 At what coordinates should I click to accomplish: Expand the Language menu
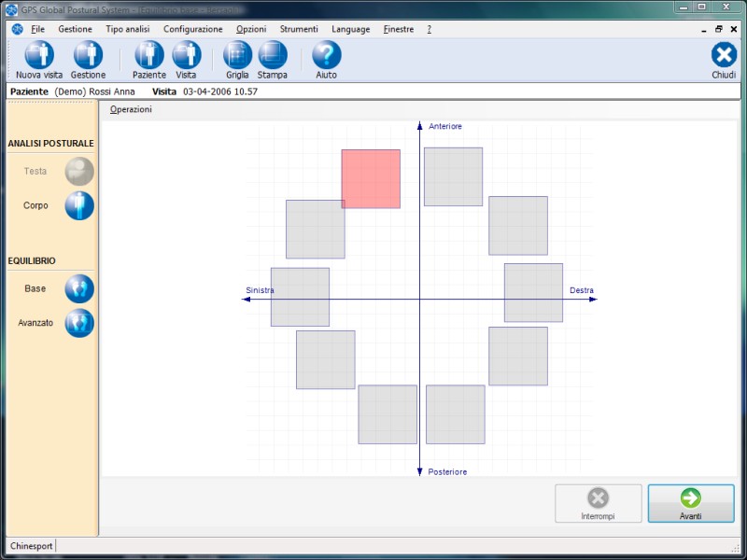click(x=350, y=29)
